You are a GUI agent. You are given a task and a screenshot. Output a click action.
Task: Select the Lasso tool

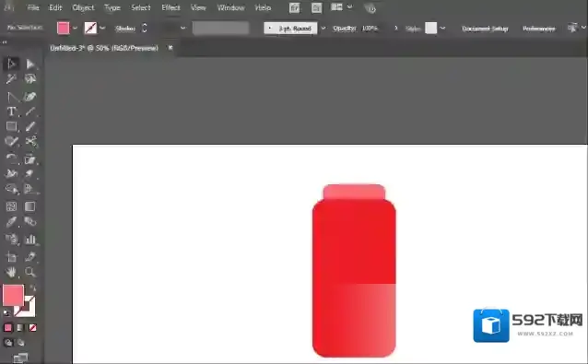[30, 79]
